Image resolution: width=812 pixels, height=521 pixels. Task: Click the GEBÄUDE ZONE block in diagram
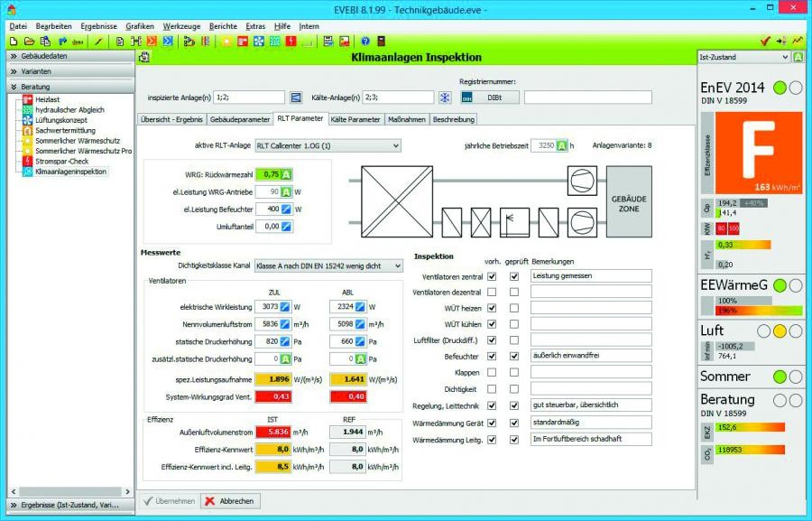(x=629, y=202)
